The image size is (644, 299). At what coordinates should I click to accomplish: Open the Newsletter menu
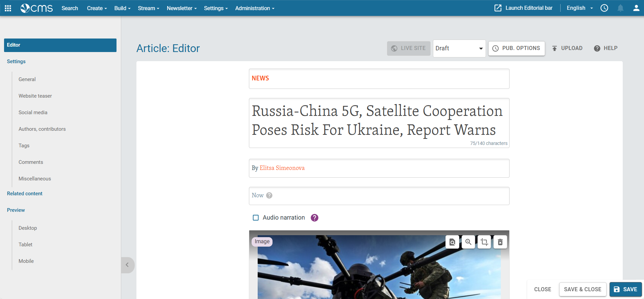pyautogui.click(x=181, y=8)
